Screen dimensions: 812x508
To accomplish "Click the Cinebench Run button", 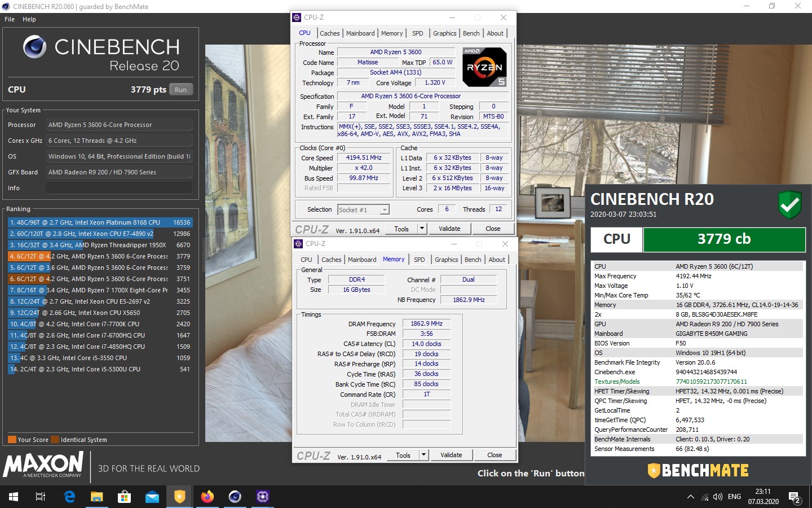I will click(x=181, y=90).
